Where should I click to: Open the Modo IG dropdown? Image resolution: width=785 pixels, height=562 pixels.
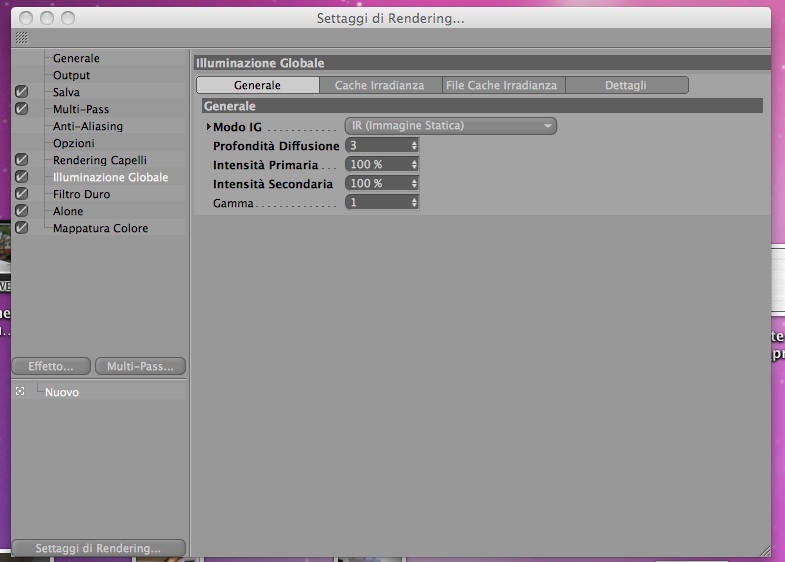tap(451, 126)
